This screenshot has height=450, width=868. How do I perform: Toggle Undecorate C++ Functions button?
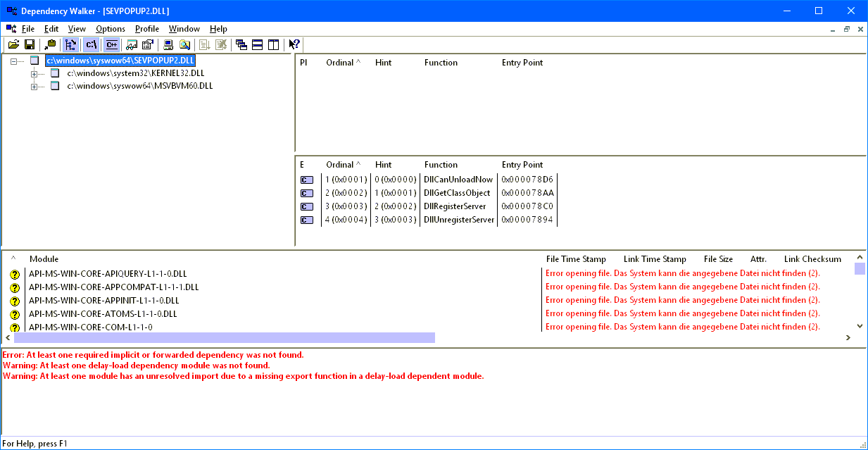pos(111,44)
